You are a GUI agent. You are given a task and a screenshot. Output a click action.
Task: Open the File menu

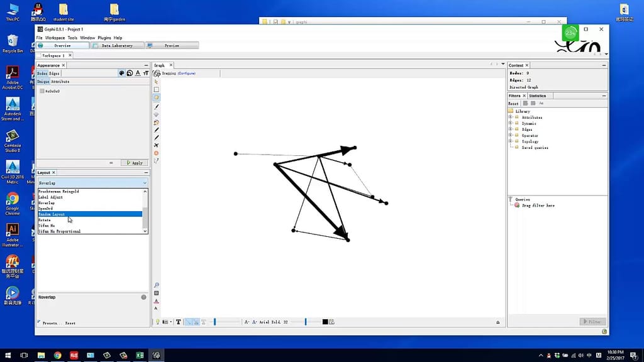point(40,38)
